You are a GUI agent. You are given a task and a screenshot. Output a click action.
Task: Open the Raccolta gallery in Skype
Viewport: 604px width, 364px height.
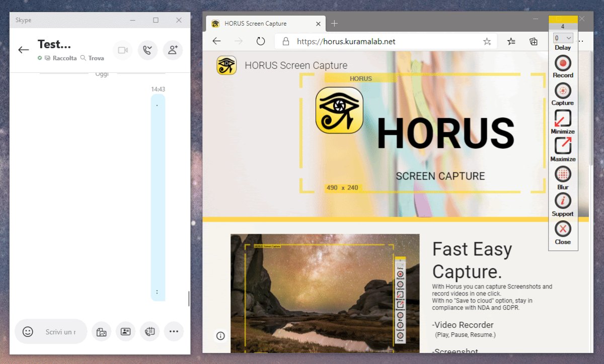point(61,58)
